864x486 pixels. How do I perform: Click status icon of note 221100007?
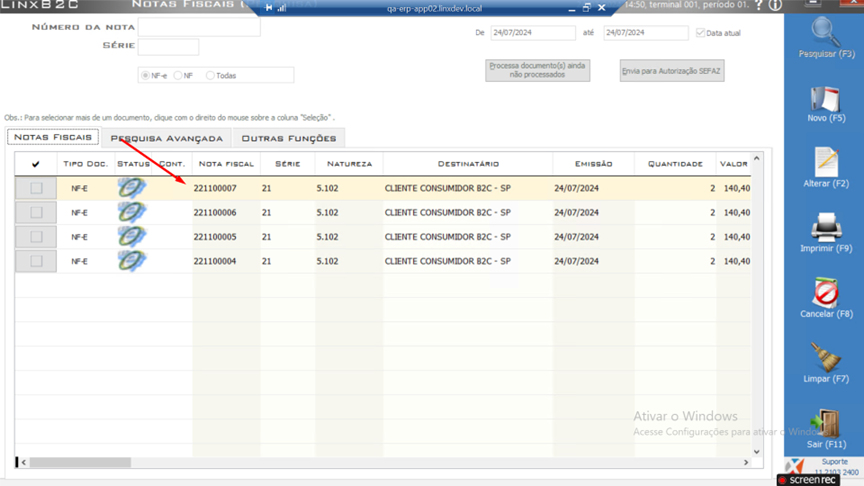click(132, 188)
